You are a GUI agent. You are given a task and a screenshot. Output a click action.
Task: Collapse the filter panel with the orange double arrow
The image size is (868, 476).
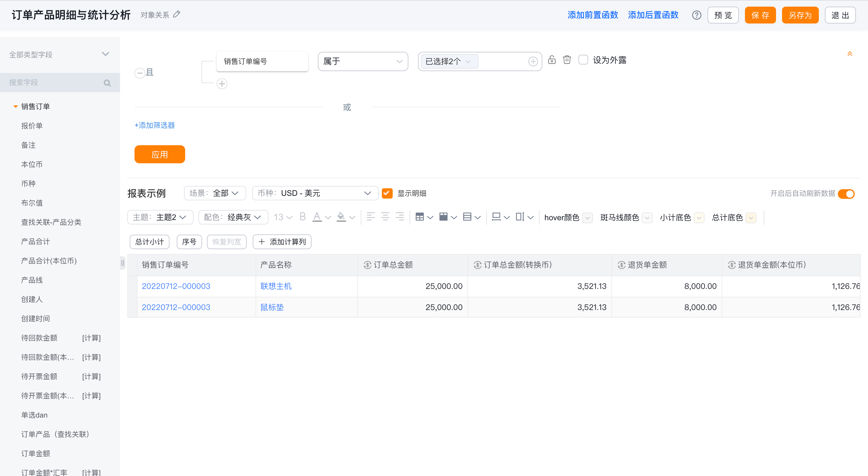coord(850,54)
